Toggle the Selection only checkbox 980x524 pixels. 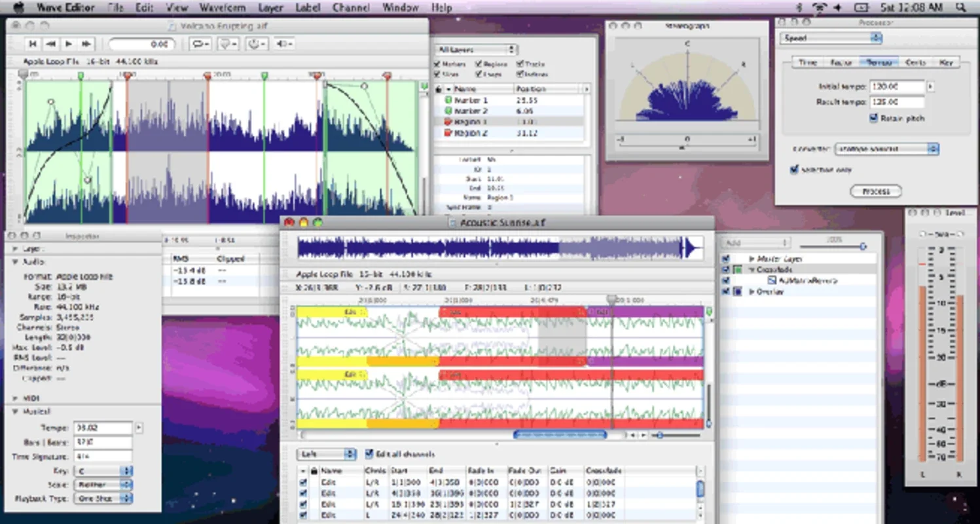[794, 170]
